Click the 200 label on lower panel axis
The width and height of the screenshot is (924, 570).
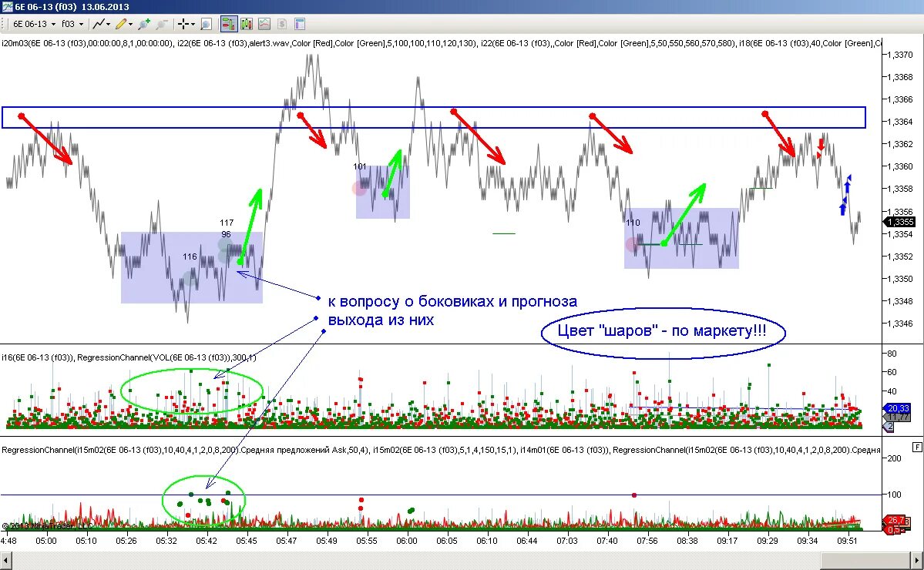coord(894,458)
